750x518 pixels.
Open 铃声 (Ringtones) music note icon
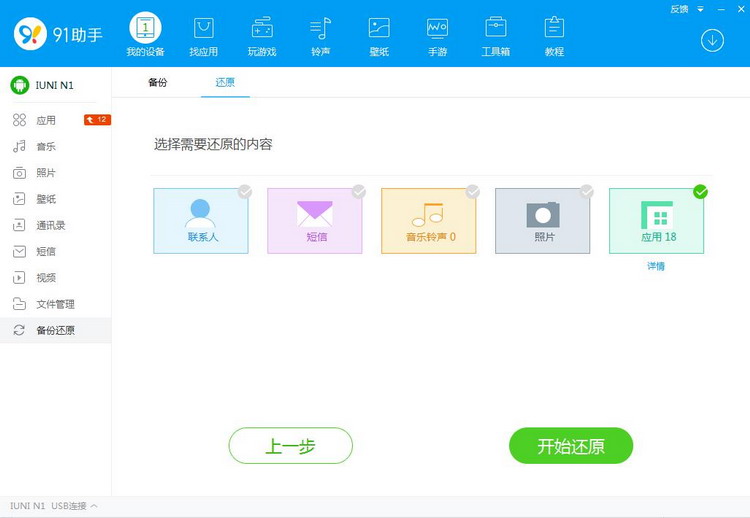point(320,35)
